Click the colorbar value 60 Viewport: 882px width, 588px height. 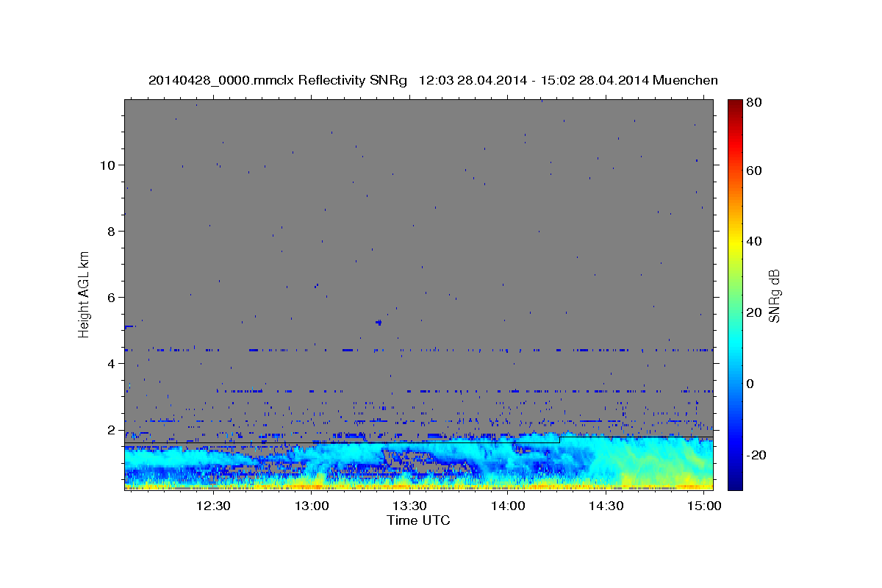coord(755,171)
